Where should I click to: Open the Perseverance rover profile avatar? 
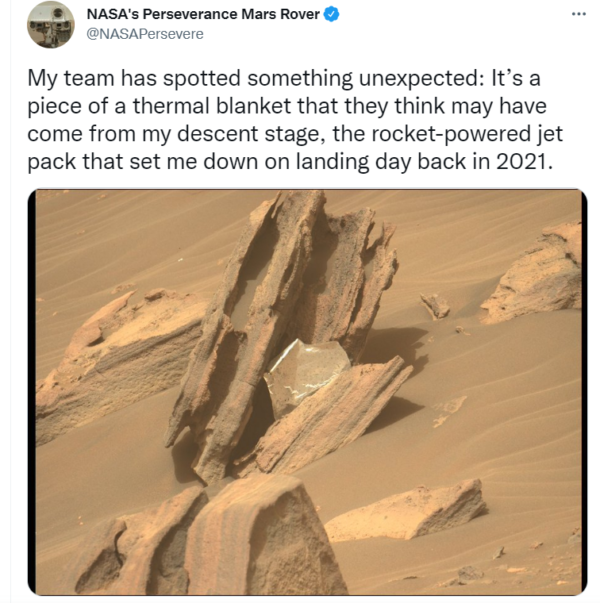[x=51, y=25]
